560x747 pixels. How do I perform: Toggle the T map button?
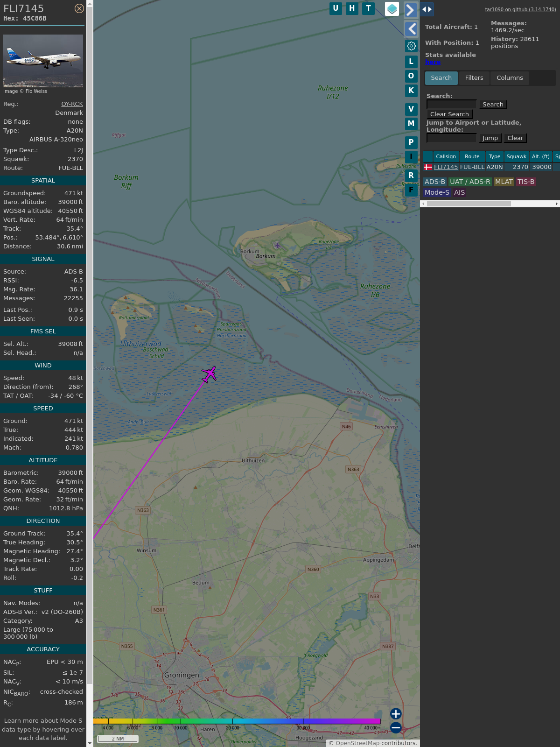368,8
